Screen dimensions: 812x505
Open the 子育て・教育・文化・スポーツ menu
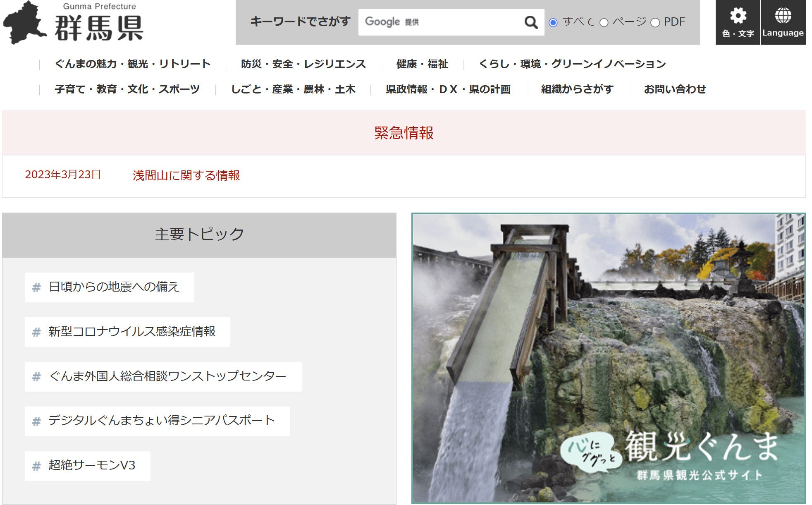pyautogui.click(x=127, y=89)
